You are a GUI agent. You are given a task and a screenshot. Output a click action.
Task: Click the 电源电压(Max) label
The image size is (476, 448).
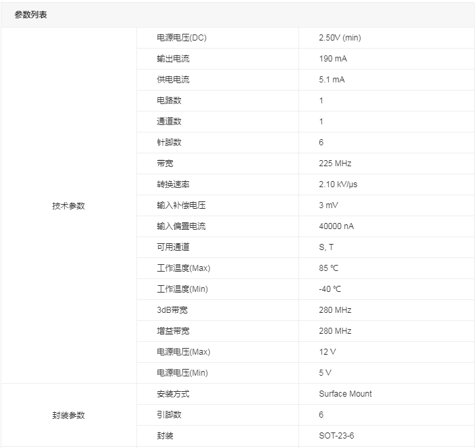point(184,352)
